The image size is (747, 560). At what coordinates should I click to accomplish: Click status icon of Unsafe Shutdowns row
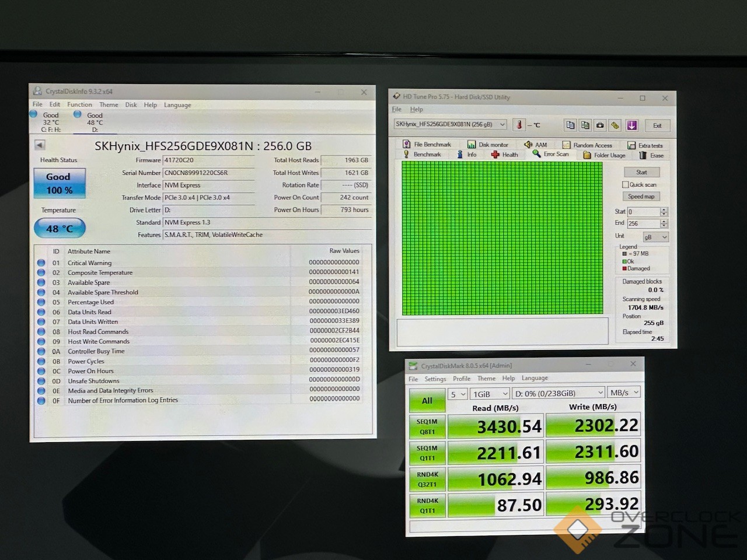click(41, 381)
